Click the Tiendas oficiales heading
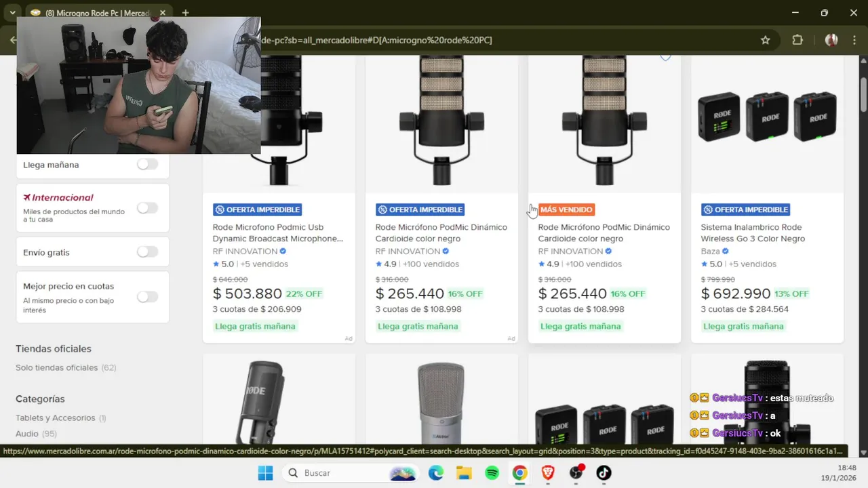Viewport: 868px width, 488px height. click(54, 348)
